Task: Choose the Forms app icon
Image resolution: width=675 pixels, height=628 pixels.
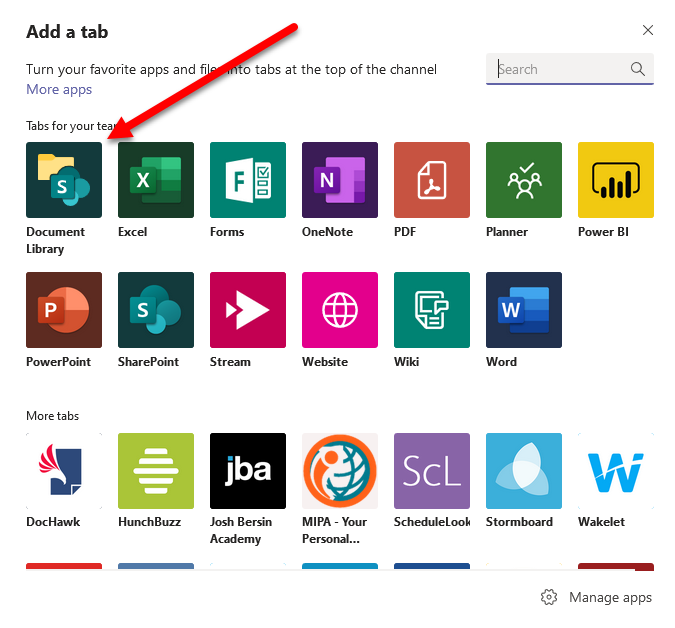Action: pyautogui.click(x=248, y=180)
